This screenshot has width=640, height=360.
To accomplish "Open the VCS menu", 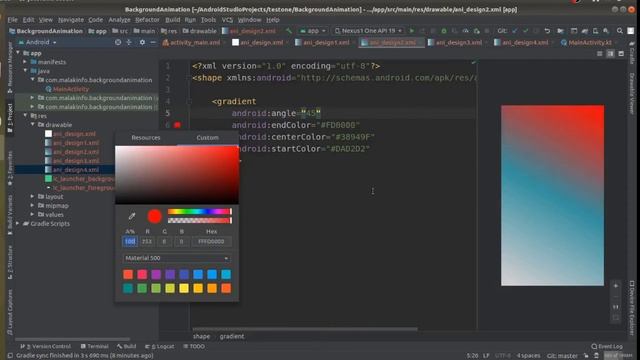I will (x=227, y=20).
